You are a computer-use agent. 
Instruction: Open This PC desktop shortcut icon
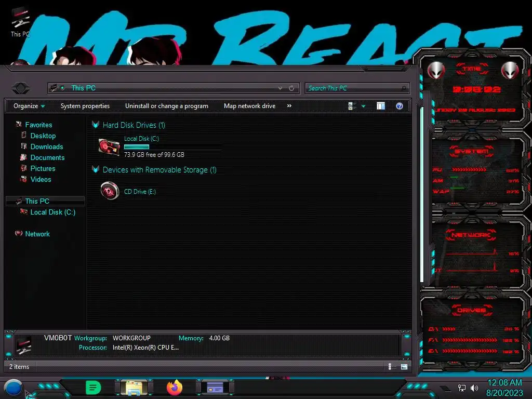pos(20,22)
